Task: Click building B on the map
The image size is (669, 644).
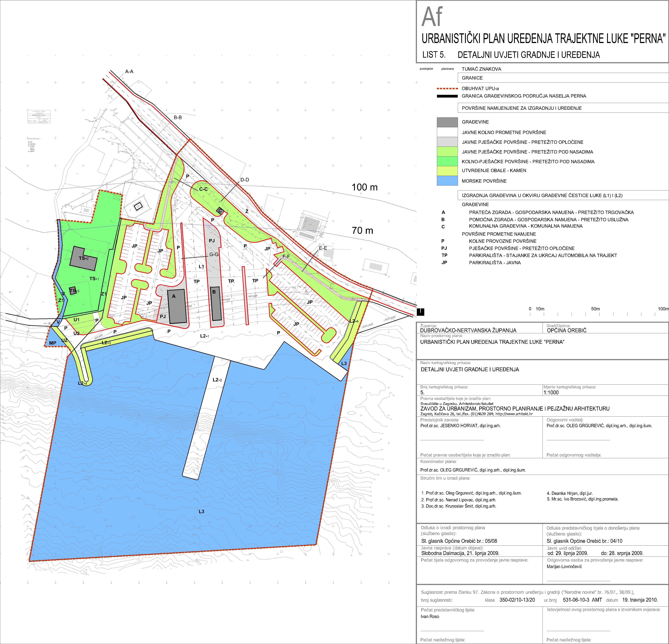Action: [216, 304]
